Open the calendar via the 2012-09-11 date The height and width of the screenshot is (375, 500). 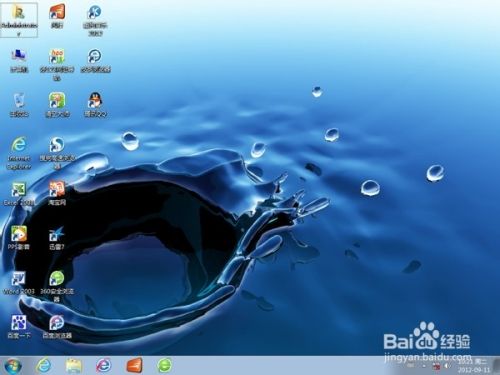point(474,370)
